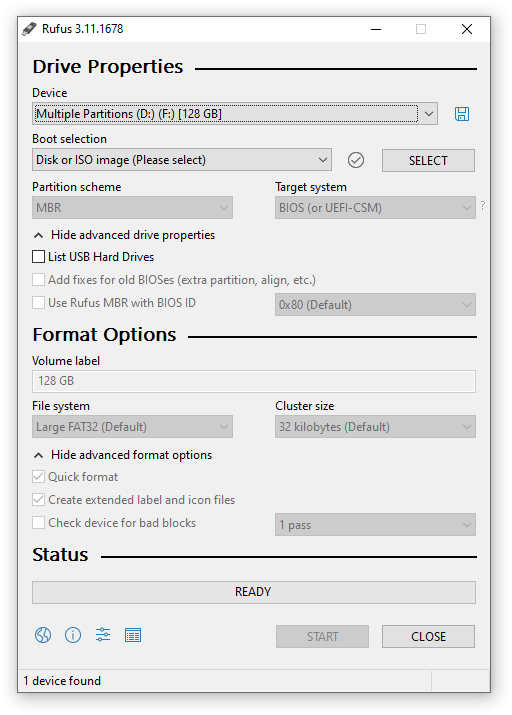Show the log window icon
The image size is (512, 715).
click(x=133, y=635)
